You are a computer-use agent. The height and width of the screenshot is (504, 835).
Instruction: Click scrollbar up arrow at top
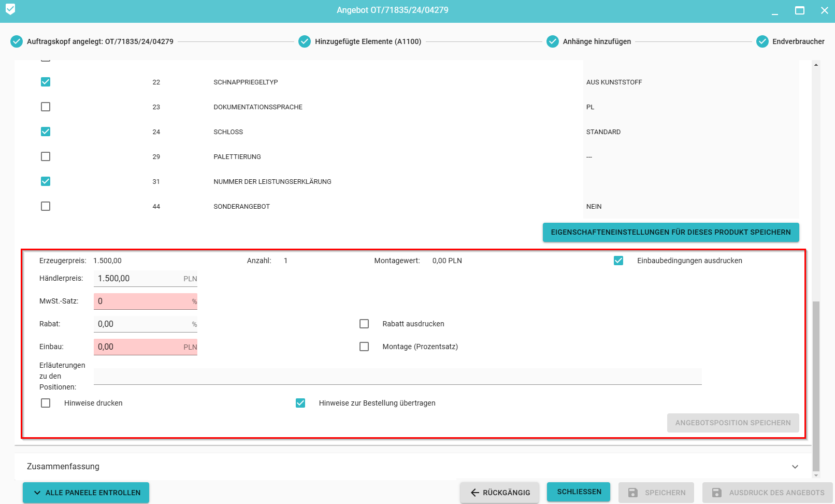(x=816, y=65)
